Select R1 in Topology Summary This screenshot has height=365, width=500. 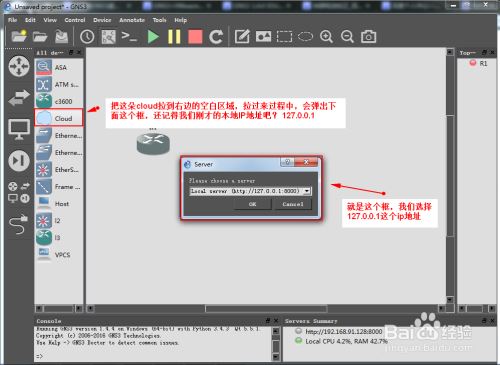coord(479,63)
